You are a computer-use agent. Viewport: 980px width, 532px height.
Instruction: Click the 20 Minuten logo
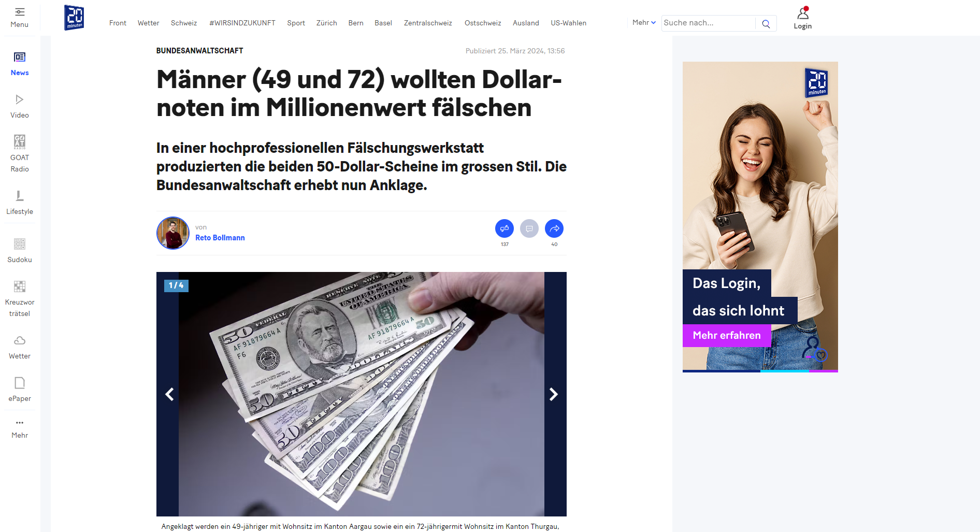pyautogui.click(x=74, y=18)
